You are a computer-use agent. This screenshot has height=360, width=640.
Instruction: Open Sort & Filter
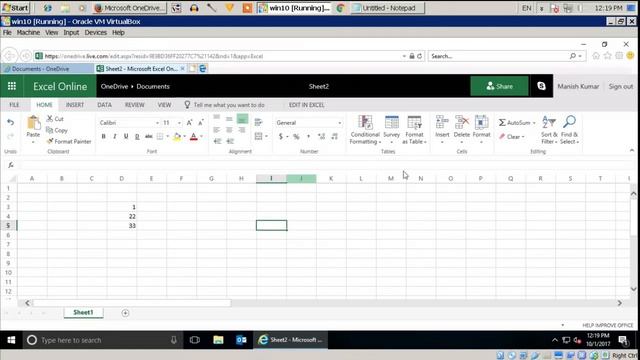[549, 129]
